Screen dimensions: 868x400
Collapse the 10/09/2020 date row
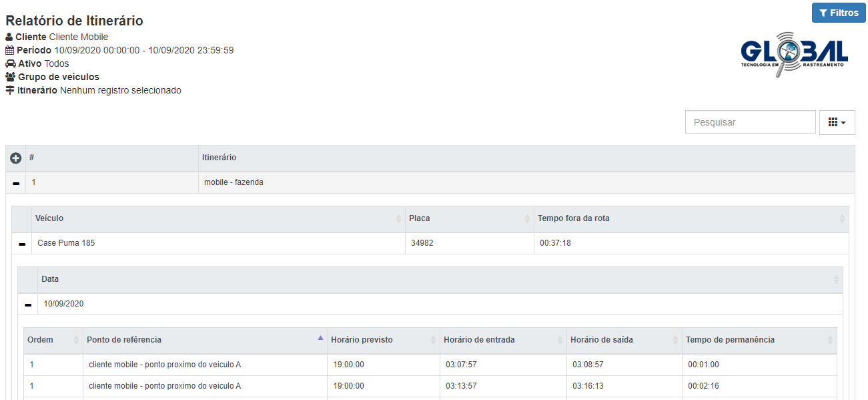coord(28,305)
